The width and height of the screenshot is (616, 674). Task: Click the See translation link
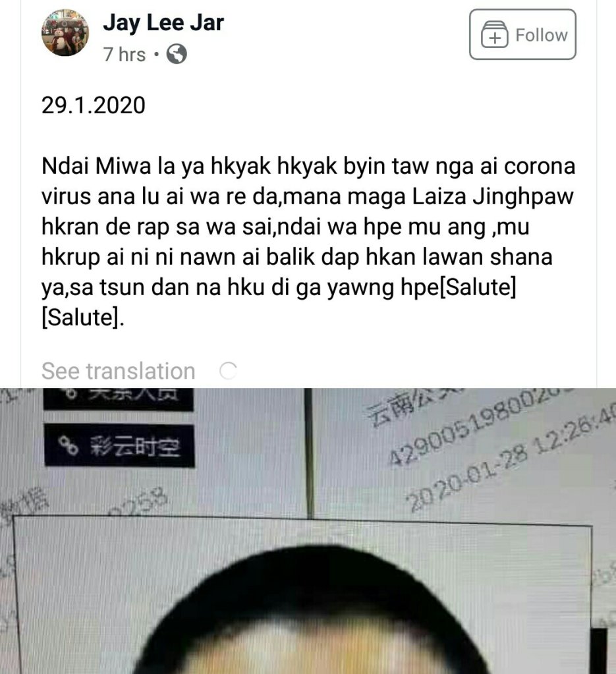click(118, 371)
